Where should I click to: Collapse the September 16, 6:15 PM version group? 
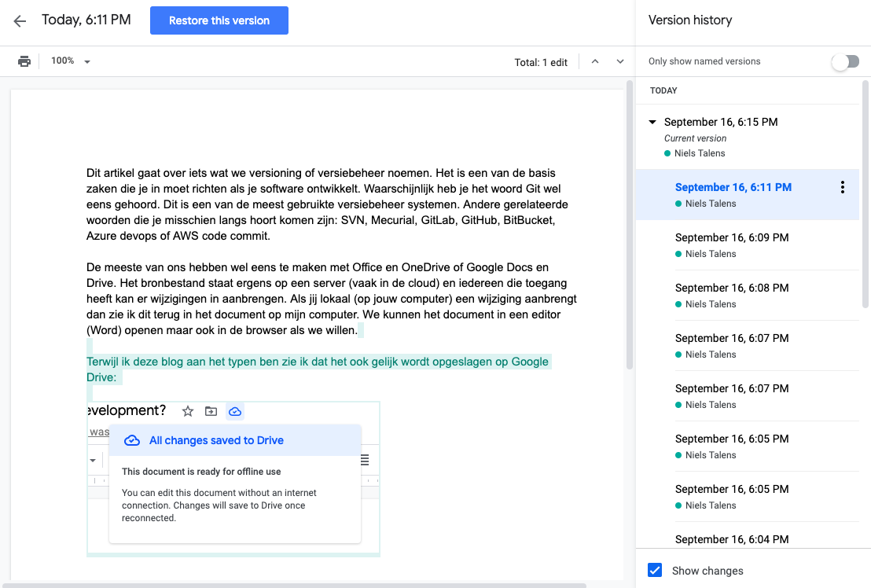(652, 123)
